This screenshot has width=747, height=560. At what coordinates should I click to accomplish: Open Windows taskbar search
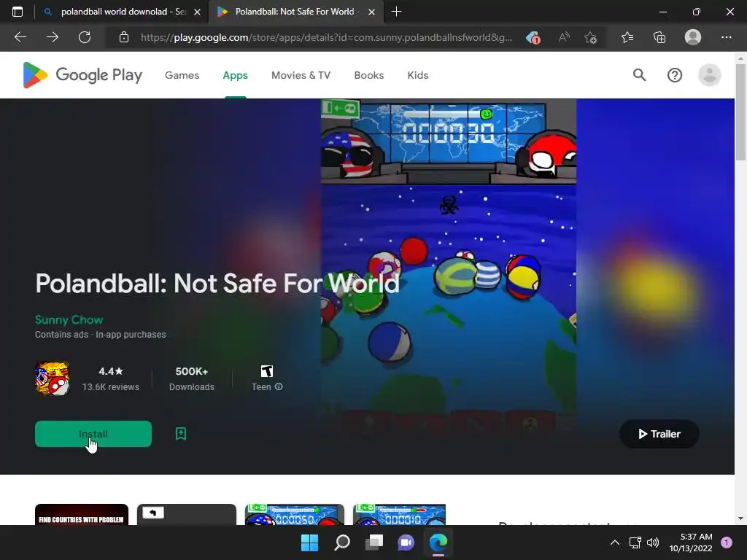pyautogui.click(x=342, y=542)
